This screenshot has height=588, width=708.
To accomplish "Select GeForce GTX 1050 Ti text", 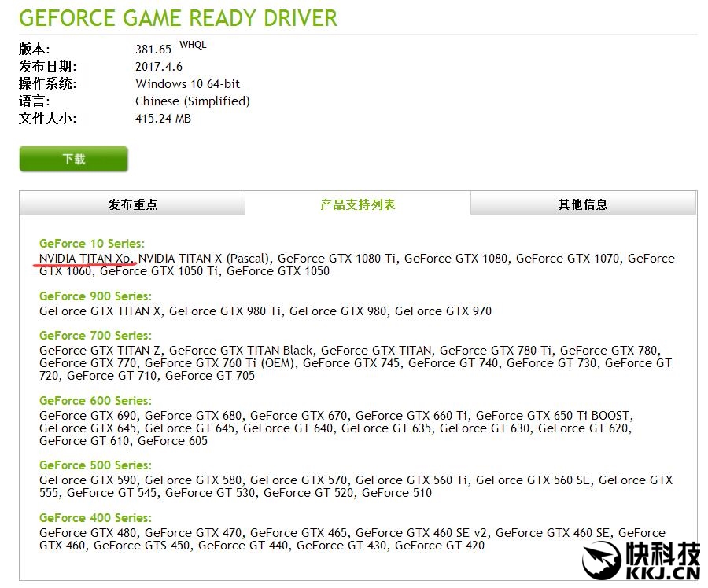I will (159, 270).
